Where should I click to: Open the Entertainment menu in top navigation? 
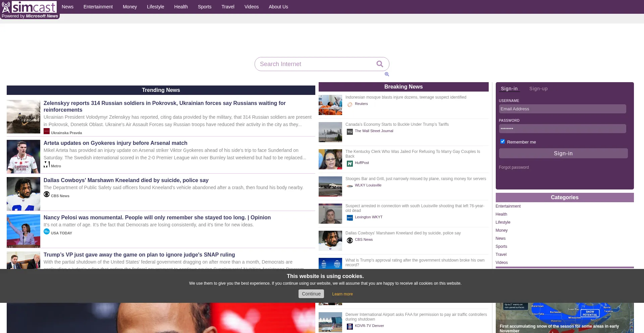click(x=98, y=7)
